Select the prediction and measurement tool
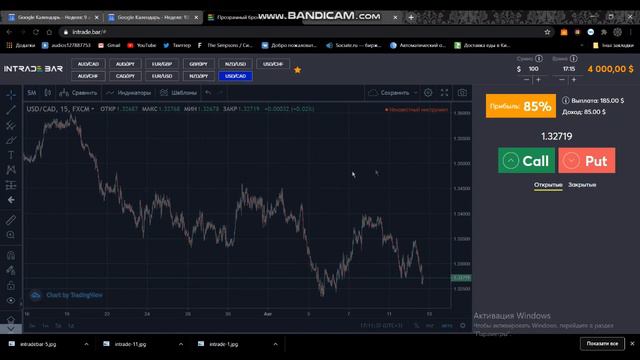The height and width of the screenshot is (360, 640). click(x=11, y=185)
